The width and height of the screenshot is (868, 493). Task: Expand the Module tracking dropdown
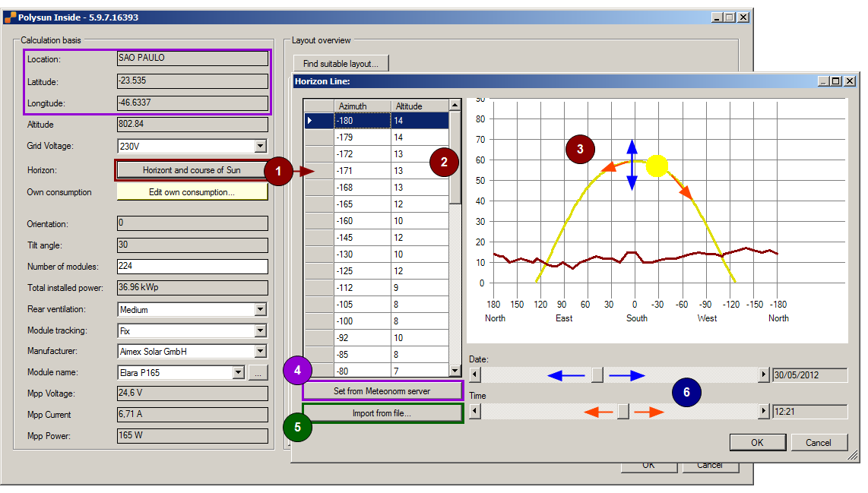click(x=260, y=330)
